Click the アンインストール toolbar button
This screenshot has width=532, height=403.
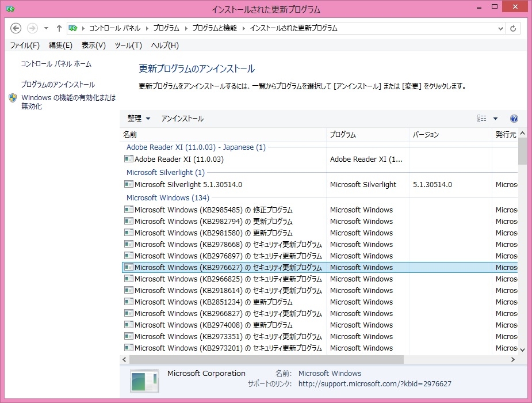(x=182, y=119)
